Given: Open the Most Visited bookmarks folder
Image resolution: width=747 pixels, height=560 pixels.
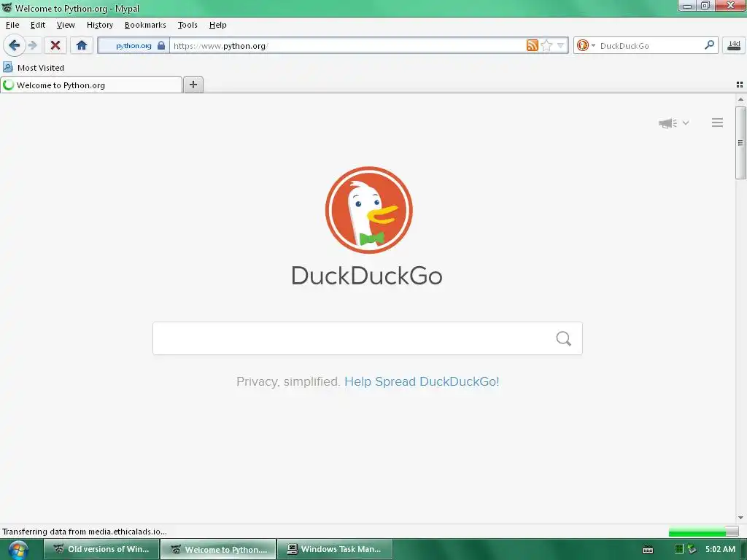Looking at the screenshot, I should click(34, 68).
